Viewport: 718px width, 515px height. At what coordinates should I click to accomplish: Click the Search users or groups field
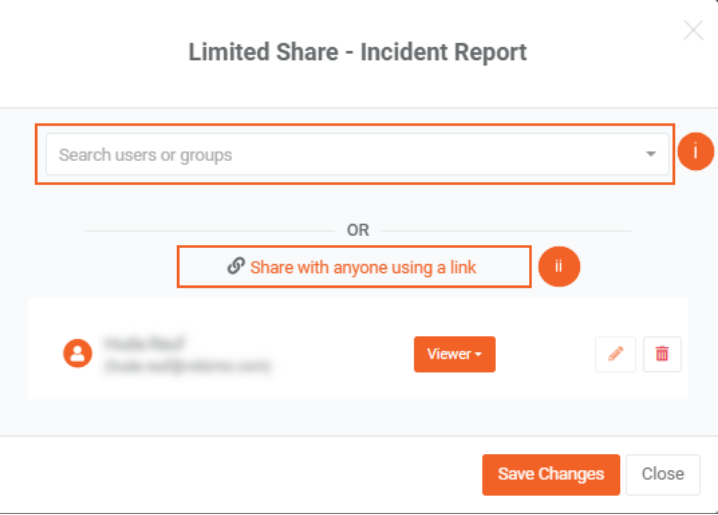(x=358, y=154)
